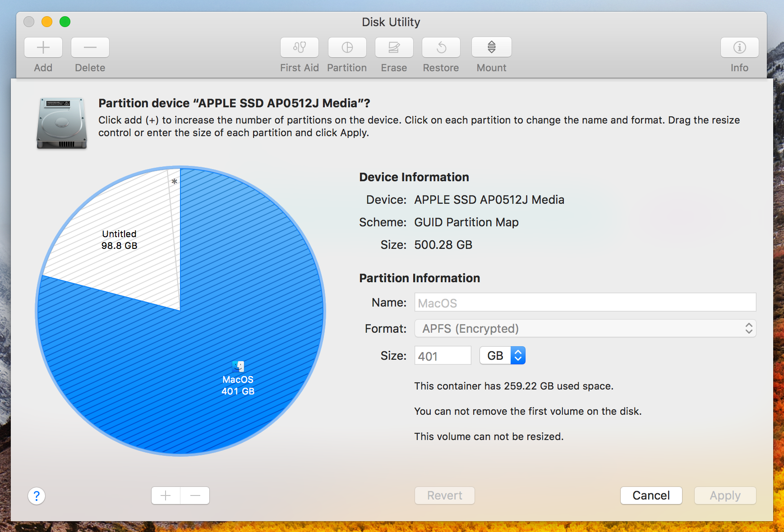
Task: Click the Partition Information heading
Action: (x=420, y=278)
